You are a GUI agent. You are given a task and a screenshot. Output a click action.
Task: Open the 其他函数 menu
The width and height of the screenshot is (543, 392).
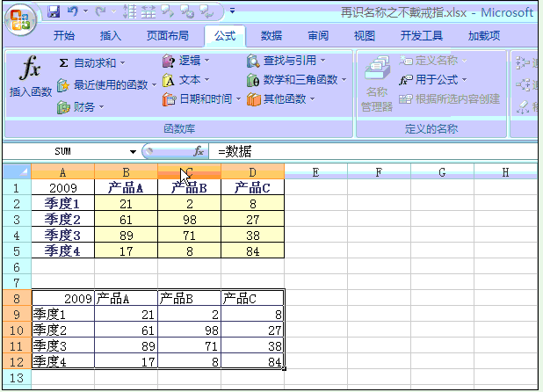[x=281, y=99]
